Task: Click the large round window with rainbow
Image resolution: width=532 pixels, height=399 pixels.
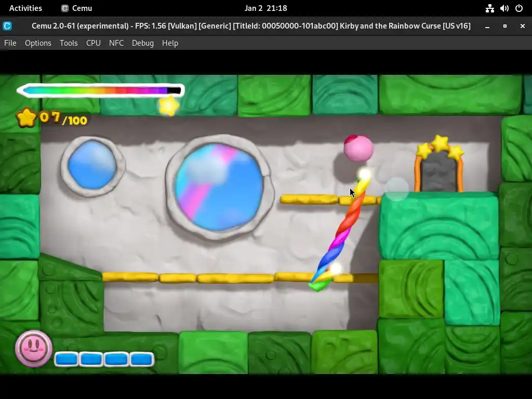Action: point(219,187)
